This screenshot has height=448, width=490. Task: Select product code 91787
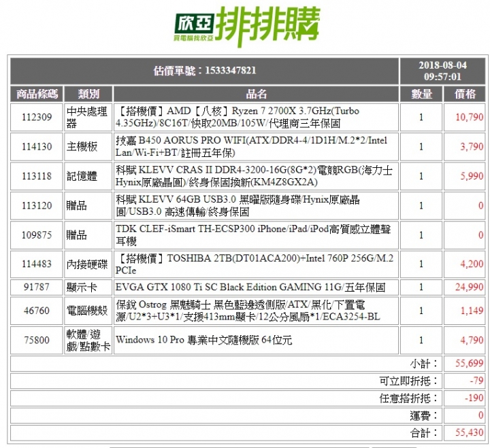(37, 287)
